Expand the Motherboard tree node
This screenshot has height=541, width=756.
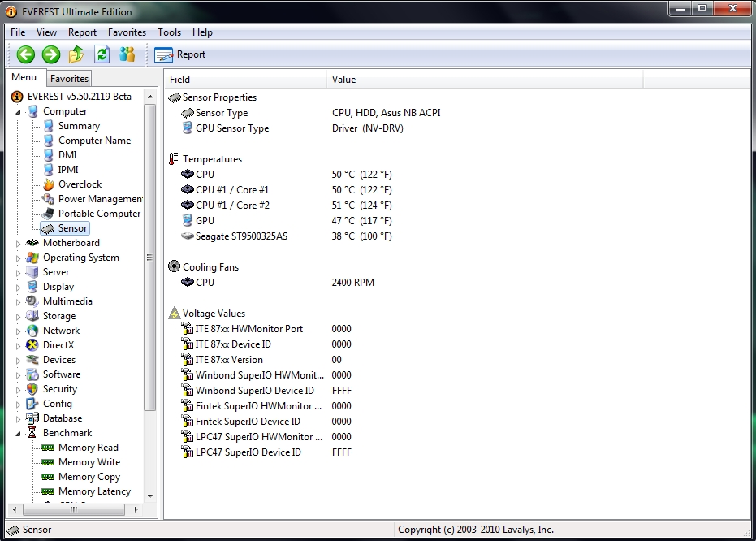[19, 244]
